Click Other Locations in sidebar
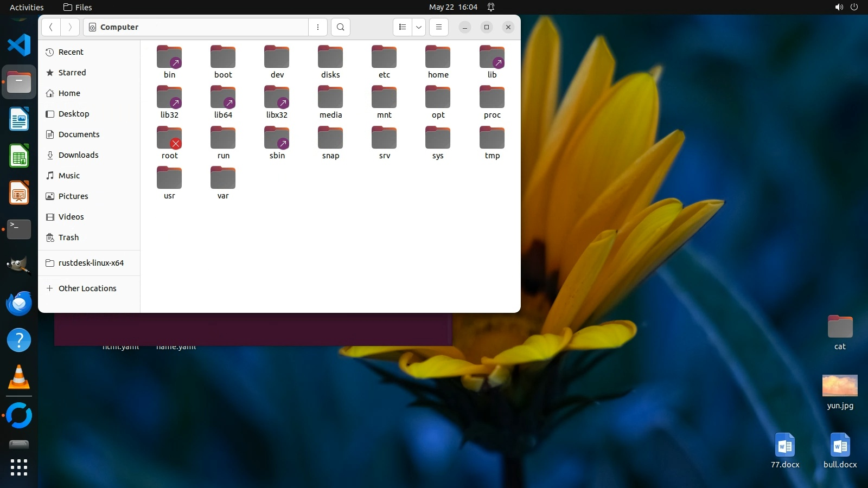The width and height of the screenshot is (868, 488). tap(87, 288)
